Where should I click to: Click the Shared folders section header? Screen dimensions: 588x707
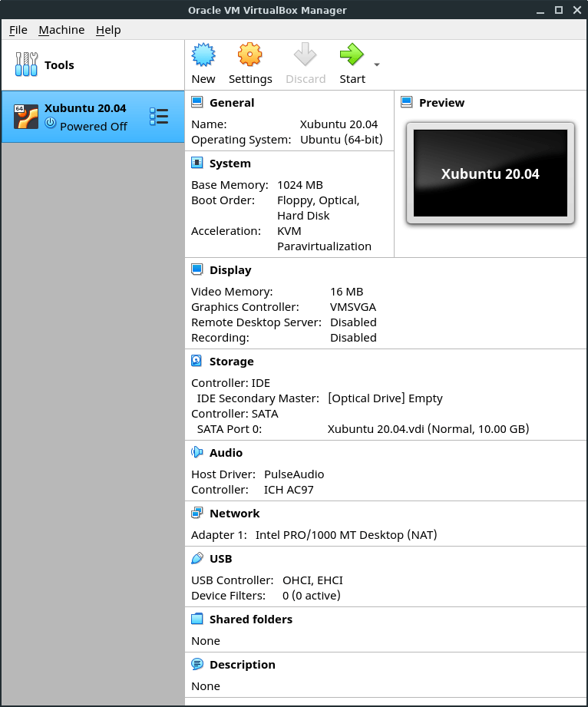(251, 619)
